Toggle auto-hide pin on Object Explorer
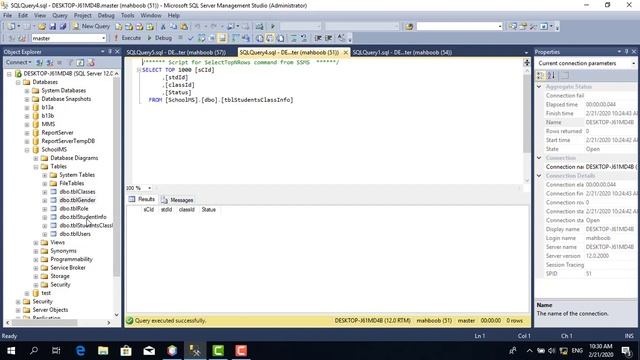640x360 pixels. click(110, 51)
